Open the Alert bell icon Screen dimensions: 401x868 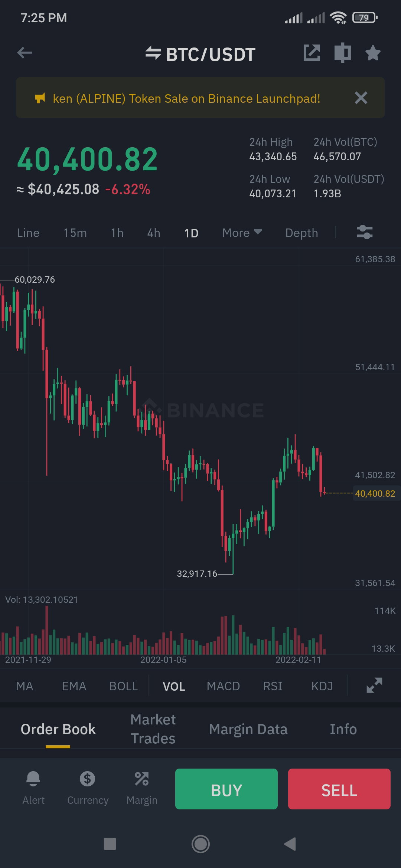point(33,779)
